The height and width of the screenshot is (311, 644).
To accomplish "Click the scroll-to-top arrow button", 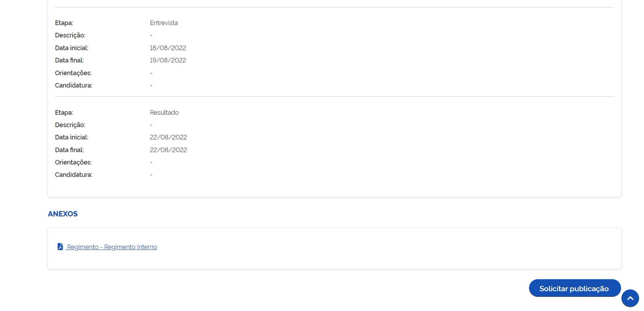I will (630, 298).
